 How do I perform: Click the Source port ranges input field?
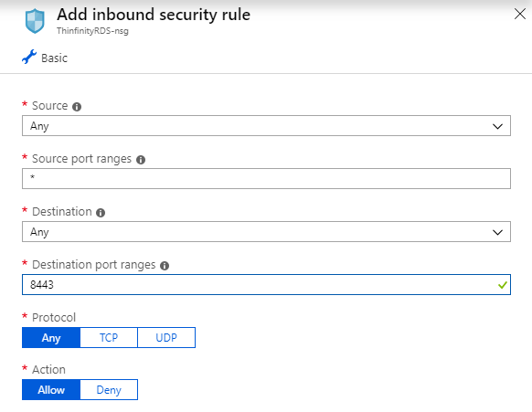coord(266,179)
